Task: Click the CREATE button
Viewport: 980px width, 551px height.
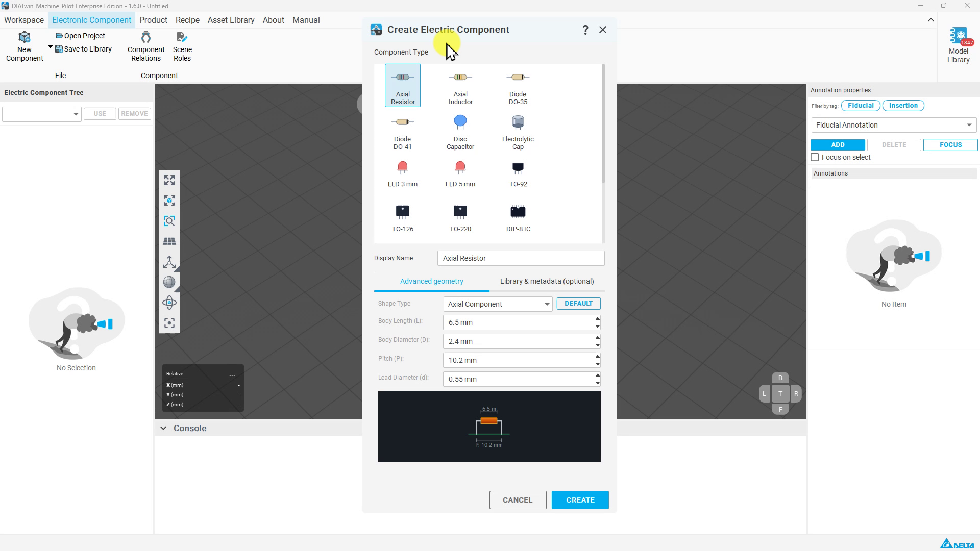Action: pos(580,500)
